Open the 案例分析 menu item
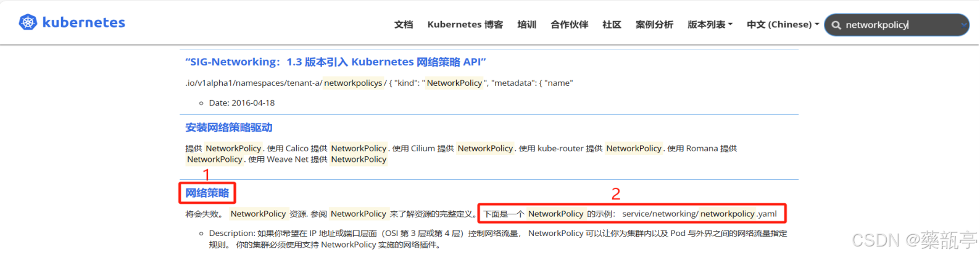980x257 pixels. (654, 25)
